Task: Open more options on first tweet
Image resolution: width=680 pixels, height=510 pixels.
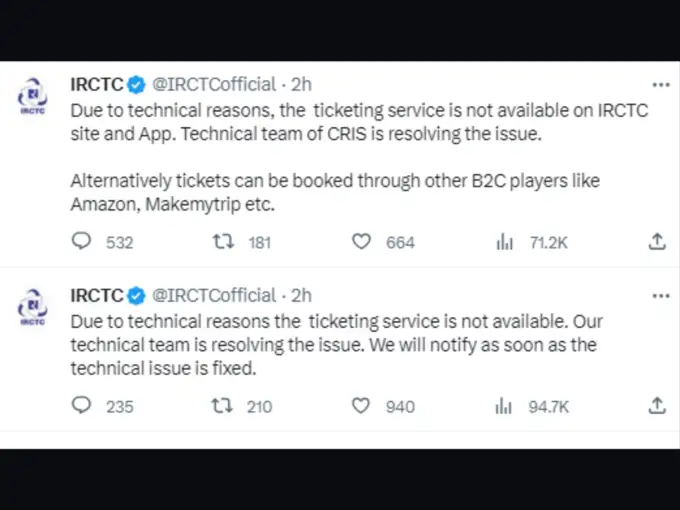Action: pyautogui.click(x=661, y=85)
